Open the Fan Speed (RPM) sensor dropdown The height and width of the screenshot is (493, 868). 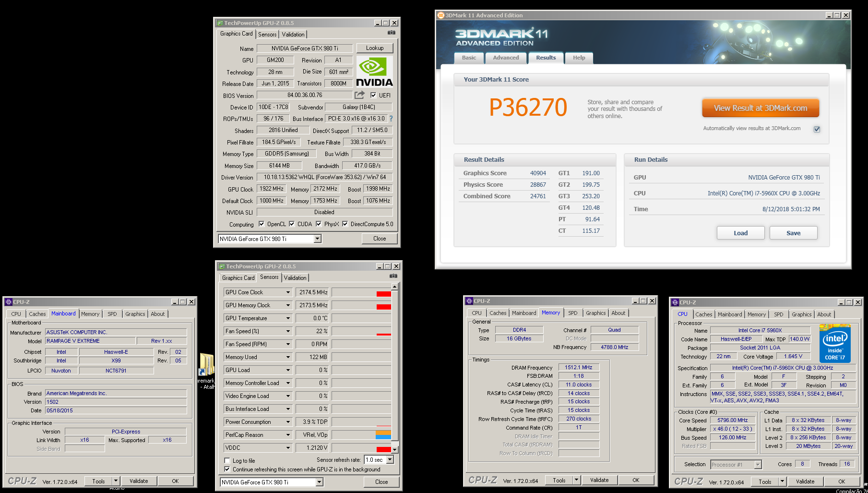[x=288, y=344]
